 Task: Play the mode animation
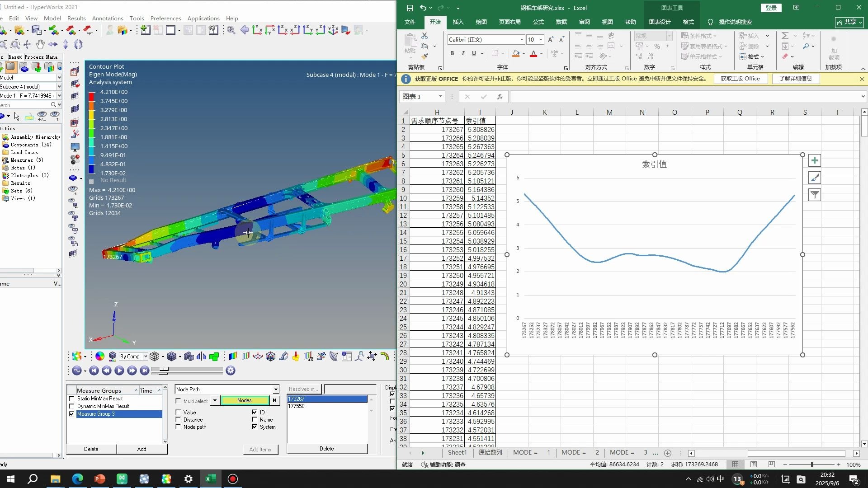(119, 371)
